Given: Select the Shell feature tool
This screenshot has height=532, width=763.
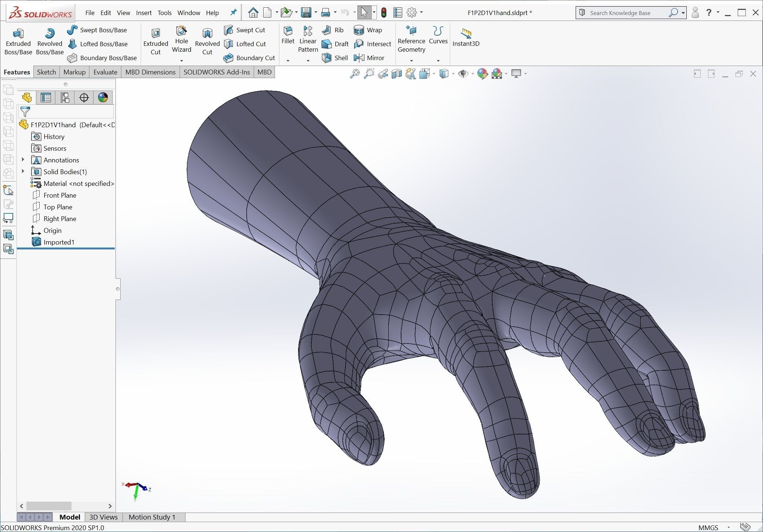Looking at the screenshot, I should 327,58.
